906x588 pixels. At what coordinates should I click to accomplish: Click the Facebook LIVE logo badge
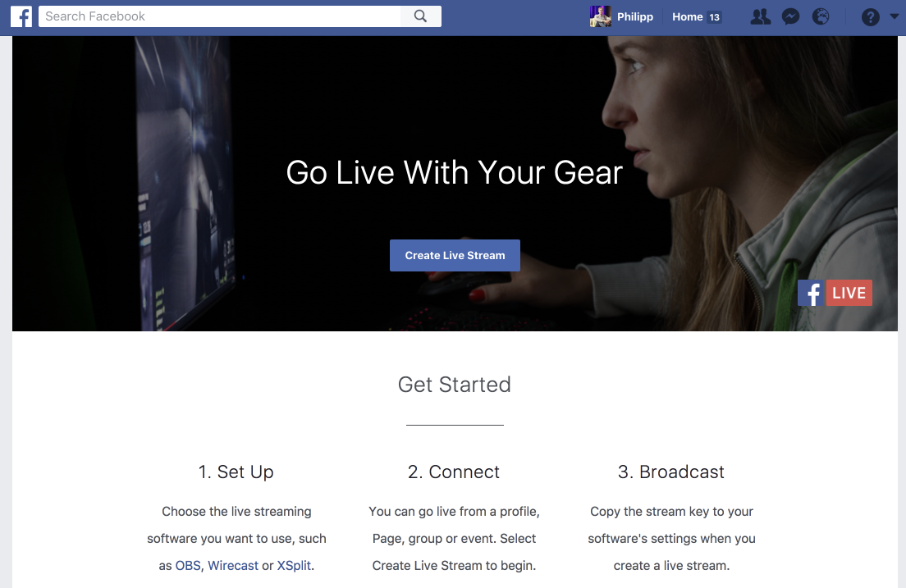[x=835, y=293]
